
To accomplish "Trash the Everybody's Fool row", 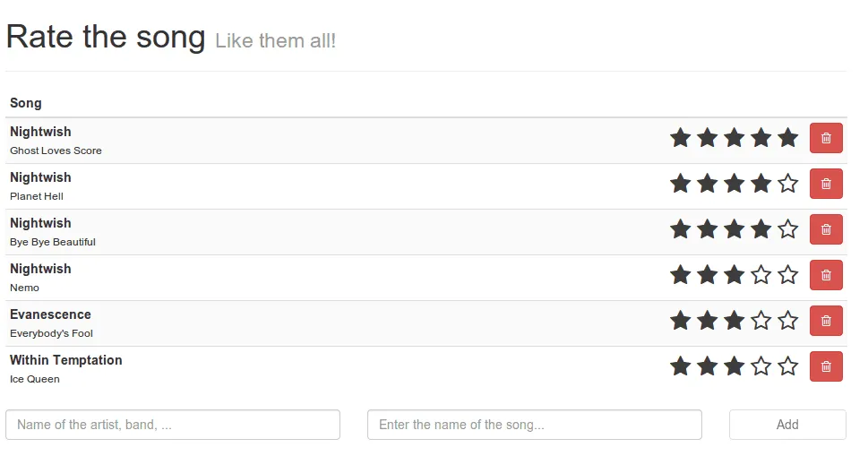I will pyautogui.click(x=826, y=321).
